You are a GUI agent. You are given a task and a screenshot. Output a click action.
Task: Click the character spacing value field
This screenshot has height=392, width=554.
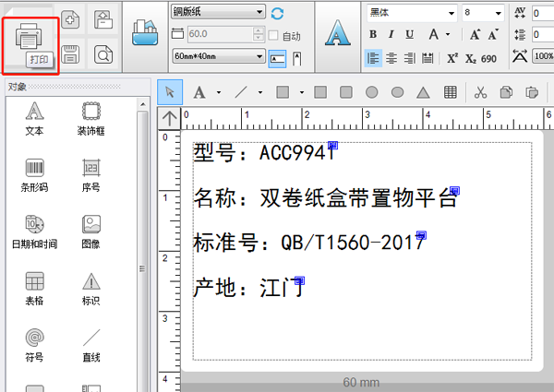543,14
